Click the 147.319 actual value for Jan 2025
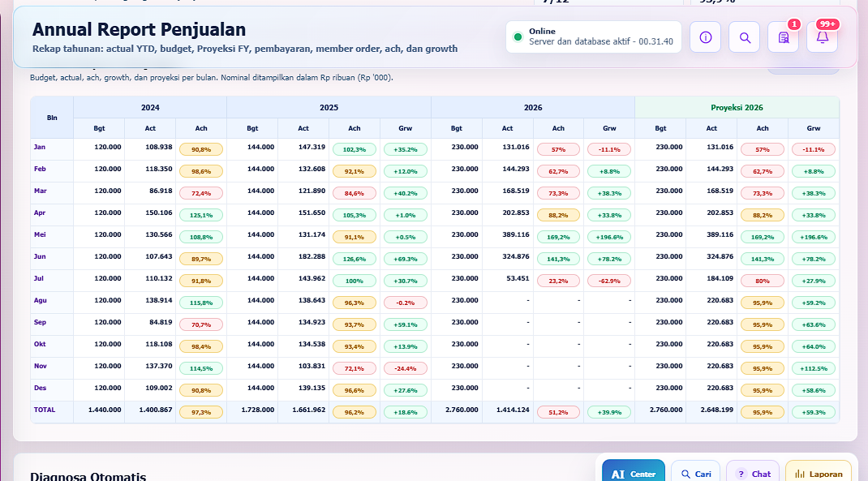 312,148
